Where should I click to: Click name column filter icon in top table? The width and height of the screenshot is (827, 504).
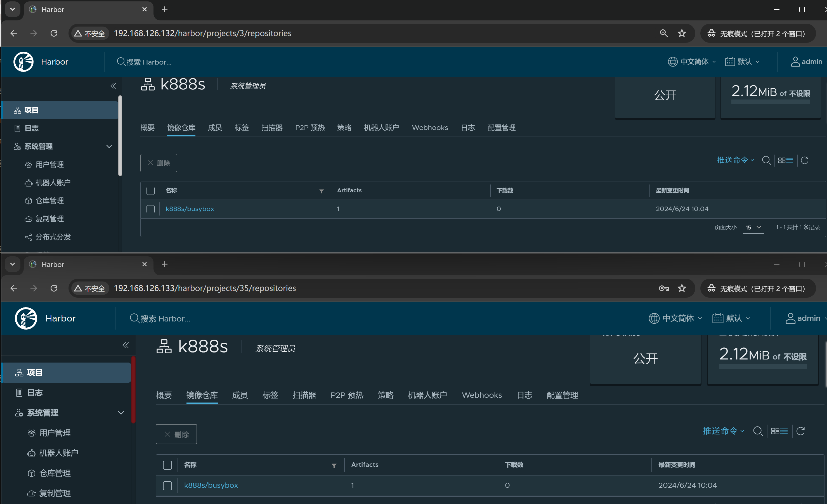point(322,191)
